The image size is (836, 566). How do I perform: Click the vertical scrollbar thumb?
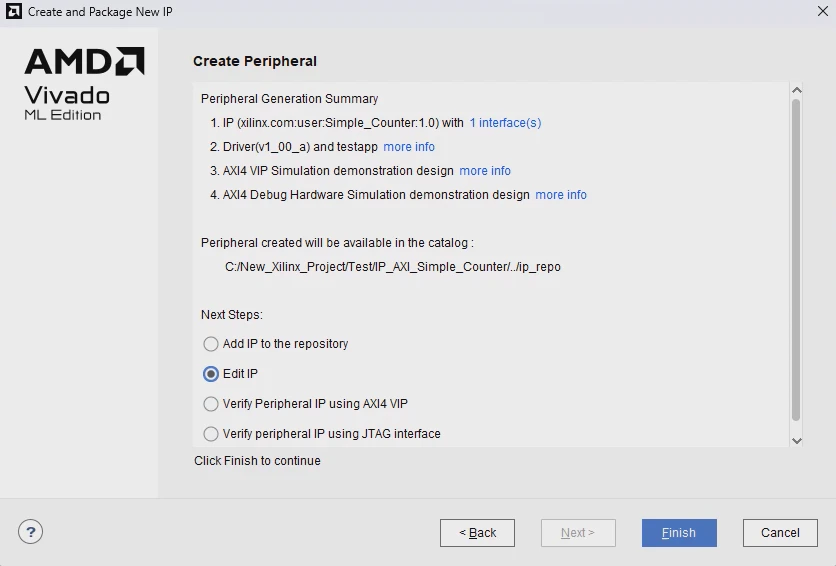[x=796, y=260]
